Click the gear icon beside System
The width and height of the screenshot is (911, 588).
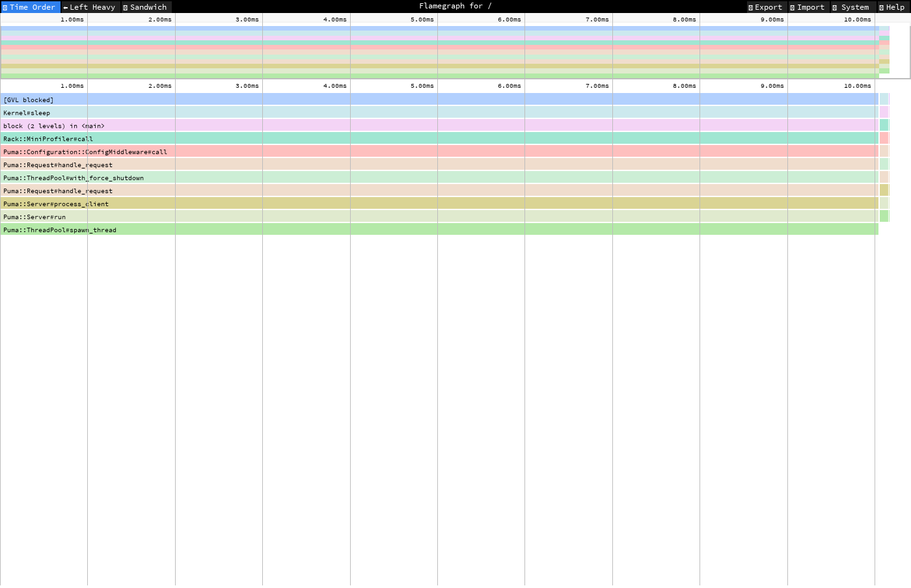click(836, 7)
